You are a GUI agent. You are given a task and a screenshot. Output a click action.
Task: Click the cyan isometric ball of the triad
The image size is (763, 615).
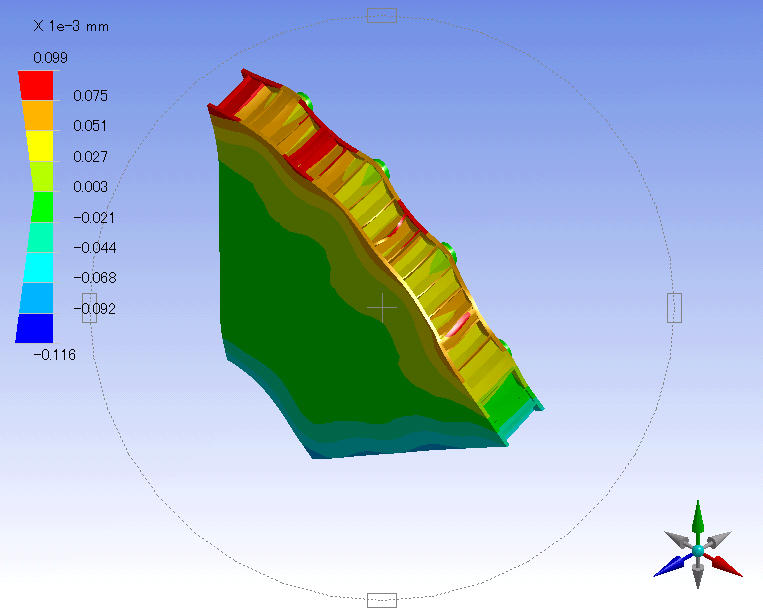coord(698,551)
